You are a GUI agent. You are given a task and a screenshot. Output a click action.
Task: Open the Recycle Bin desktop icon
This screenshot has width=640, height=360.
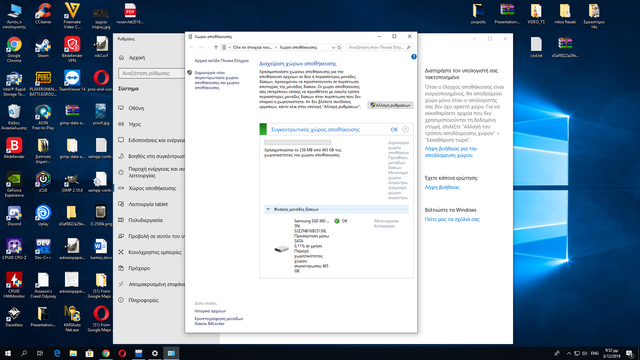click(x=14, y=117)
